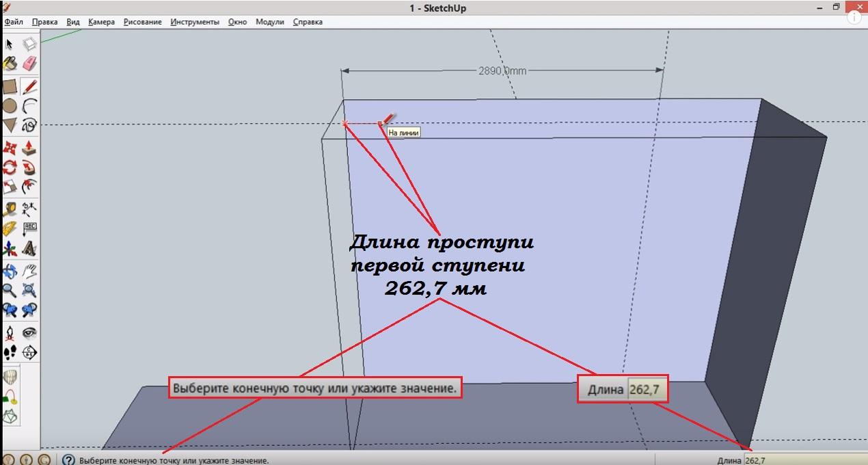Choose the Pan hand tool

[29, 271]
